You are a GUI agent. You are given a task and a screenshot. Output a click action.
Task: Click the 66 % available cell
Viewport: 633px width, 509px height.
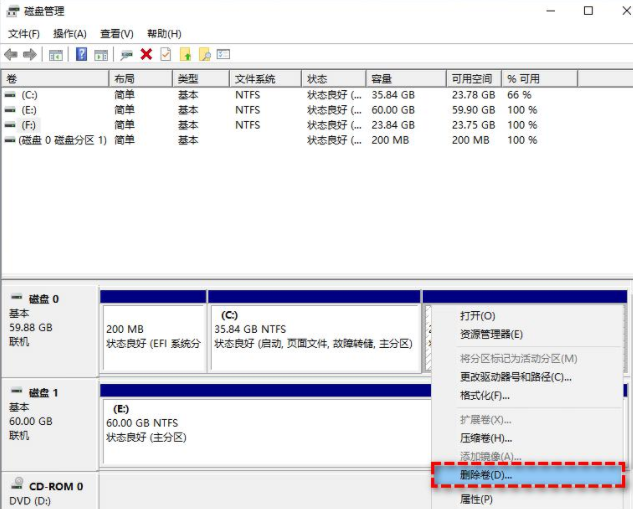519,95
